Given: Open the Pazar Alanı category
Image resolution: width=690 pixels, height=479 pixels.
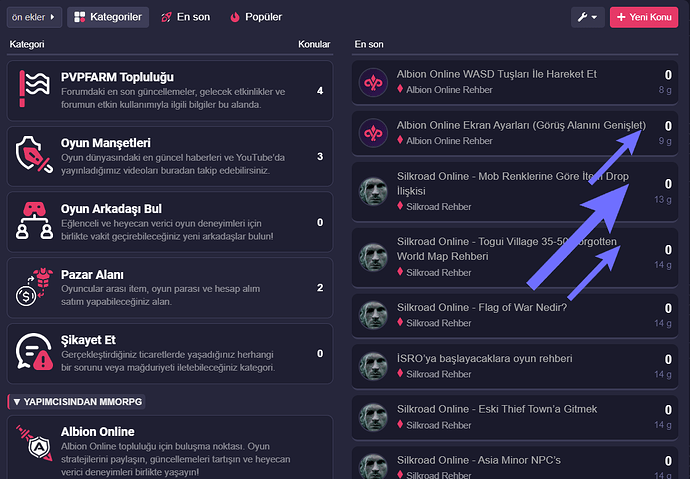Looking at the screenshot, I should (92, 274).
